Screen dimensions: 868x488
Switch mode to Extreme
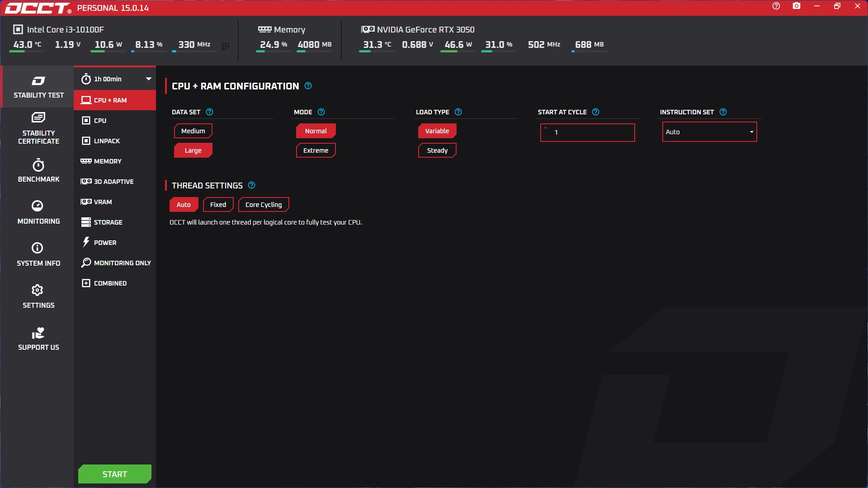316,150
